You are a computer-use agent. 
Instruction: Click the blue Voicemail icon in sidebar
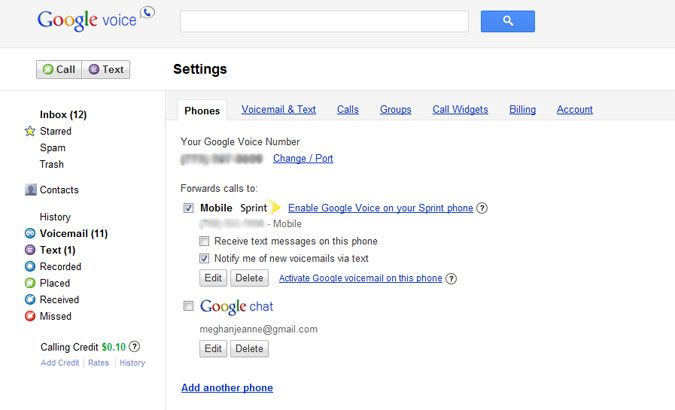tap(31, 234)
